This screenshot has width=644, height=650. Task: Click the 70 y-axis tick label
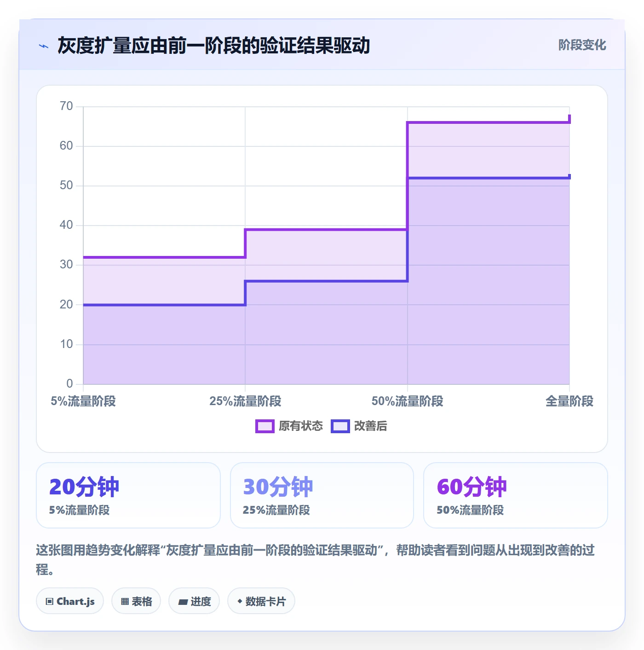66,106
